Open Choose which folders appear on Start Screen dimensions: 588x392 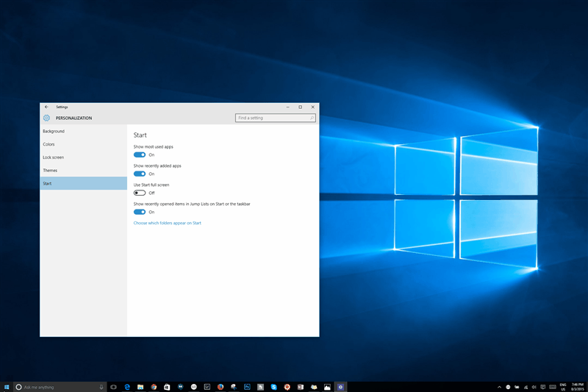click(x=167, y=223)
